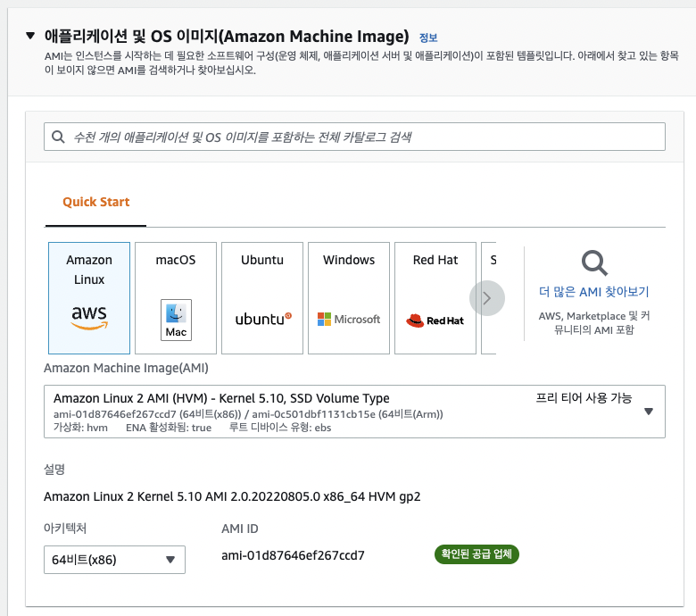Click the Mac Finder logo icon
696x616 pixels.
176,320
